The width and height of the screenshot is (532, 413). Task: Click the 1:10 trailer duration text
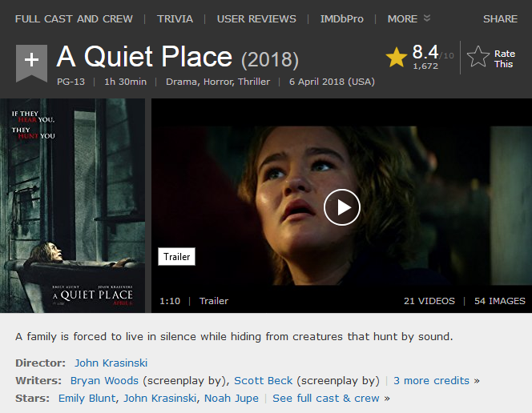(x=170, y=301)
